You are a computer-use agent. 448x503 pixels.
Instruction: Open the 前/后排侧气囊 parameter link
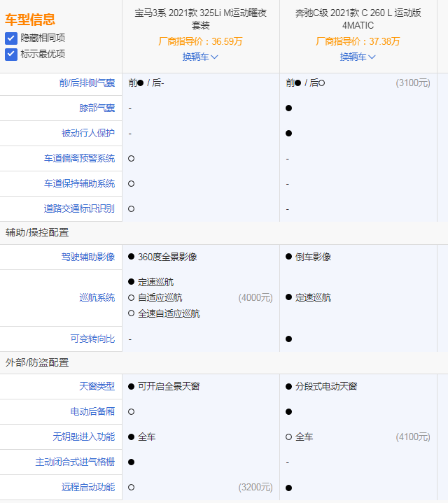pyautogui.click(x=87, y=83)
